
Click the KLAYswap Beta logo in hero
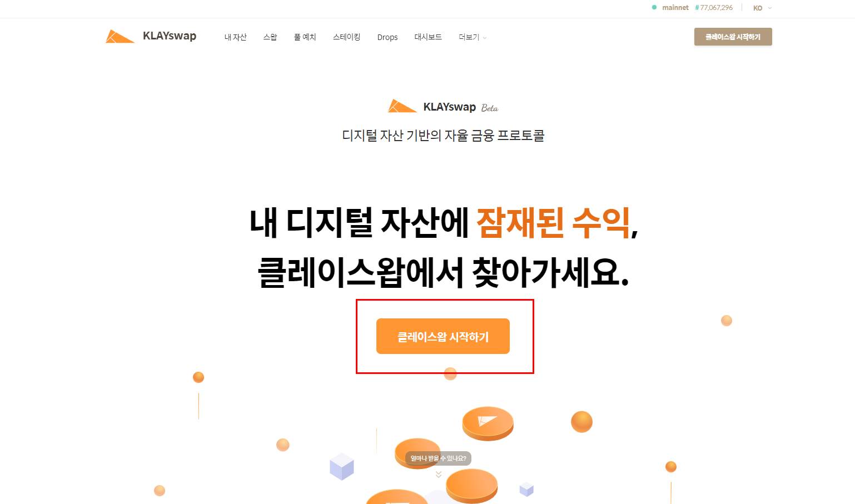pyautogui.click(x=443, y=106)
